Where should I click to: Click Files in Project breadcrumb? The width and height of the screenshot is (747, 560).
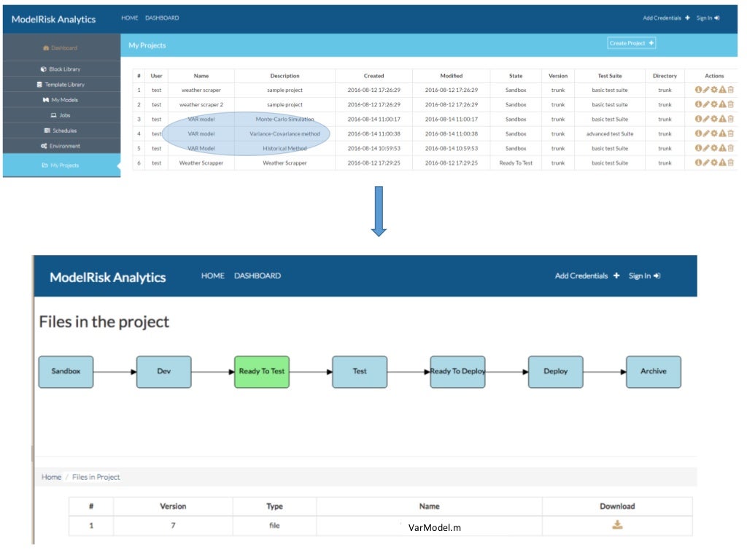click(x=96, y=477)
